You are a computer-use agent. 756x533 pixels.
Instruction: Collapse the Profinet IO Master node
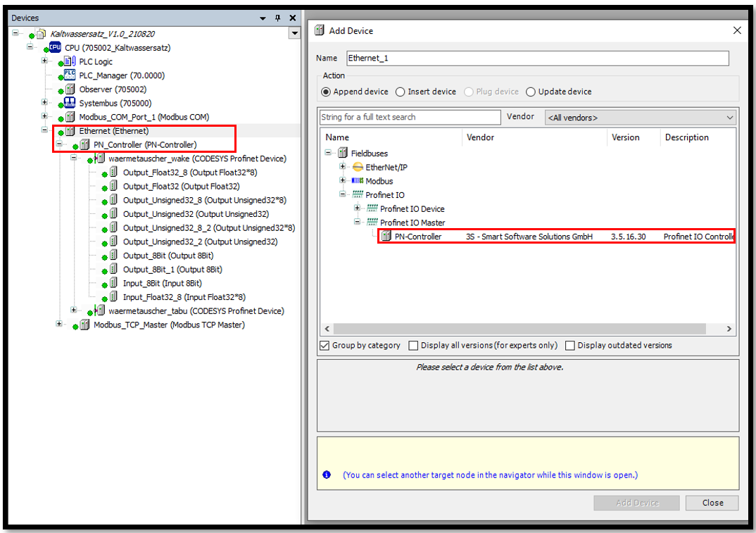358,222
